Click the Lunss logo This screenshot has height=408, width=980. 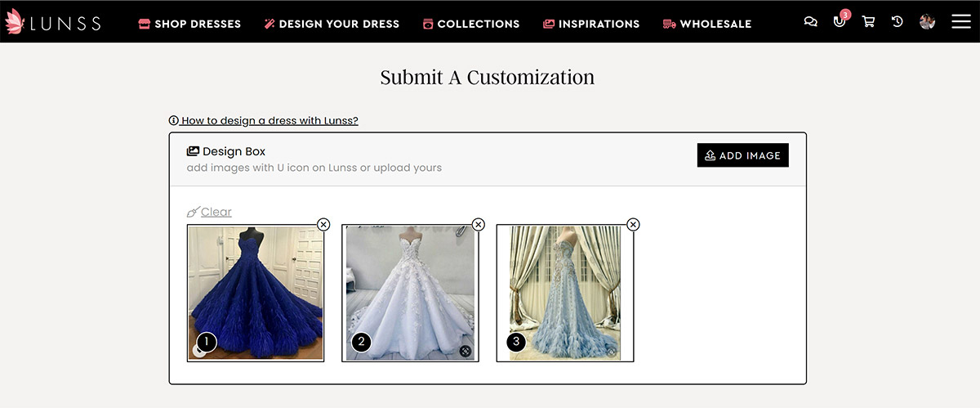point(52,23)
